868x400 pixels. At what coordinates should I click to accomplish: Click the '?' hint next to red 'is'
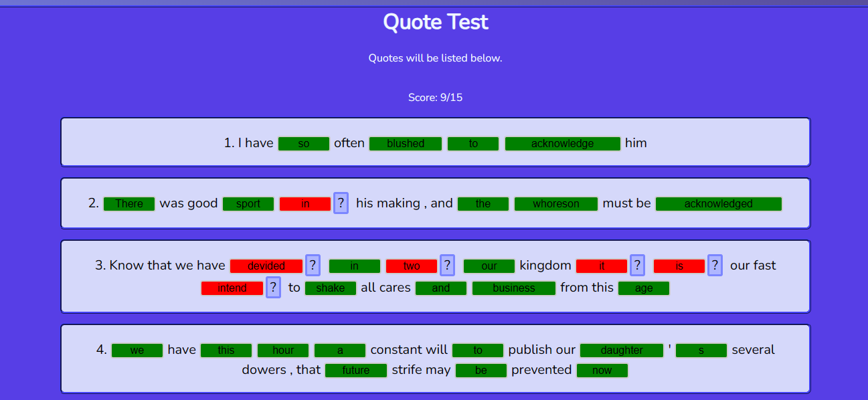click(x=715, y=265)
